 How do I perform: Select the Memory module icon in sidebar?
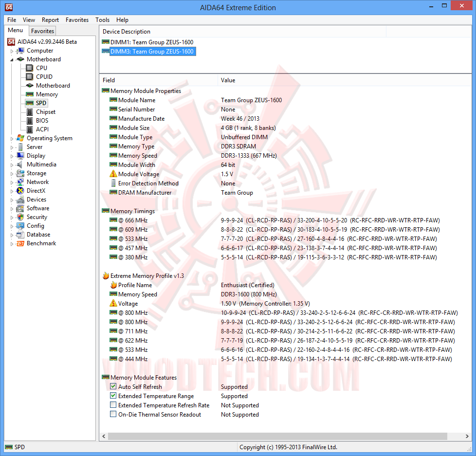click(x=30, y=94)
